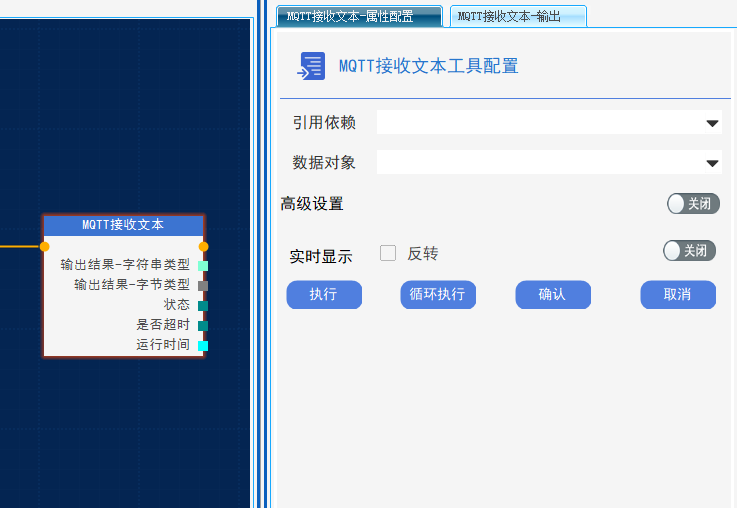Switch to the MQTT接收文本-属性配置 tab
This screenshot has height=508, width=737.
360,16
